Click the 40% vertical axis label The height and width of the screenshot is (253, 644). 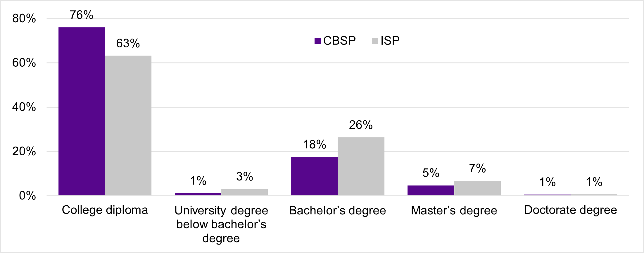[x=24, y=107]
